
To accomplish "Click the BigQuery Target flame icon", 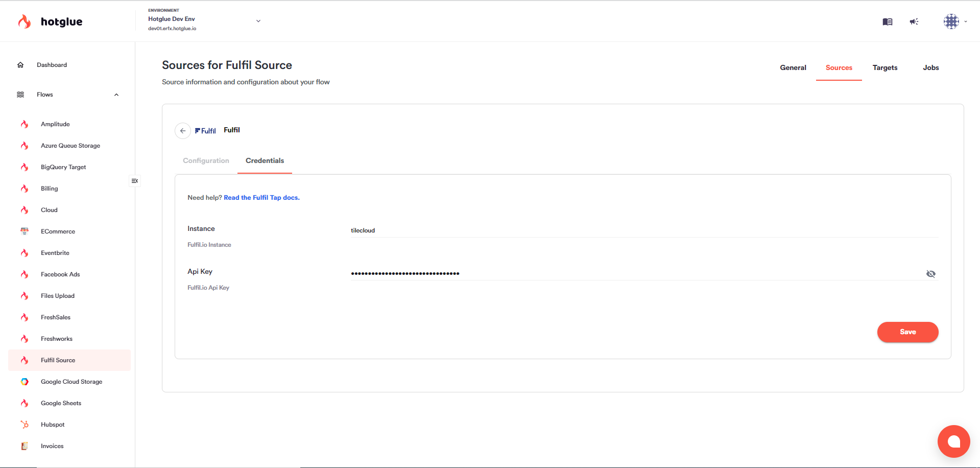I will click(x=25, y=167).
